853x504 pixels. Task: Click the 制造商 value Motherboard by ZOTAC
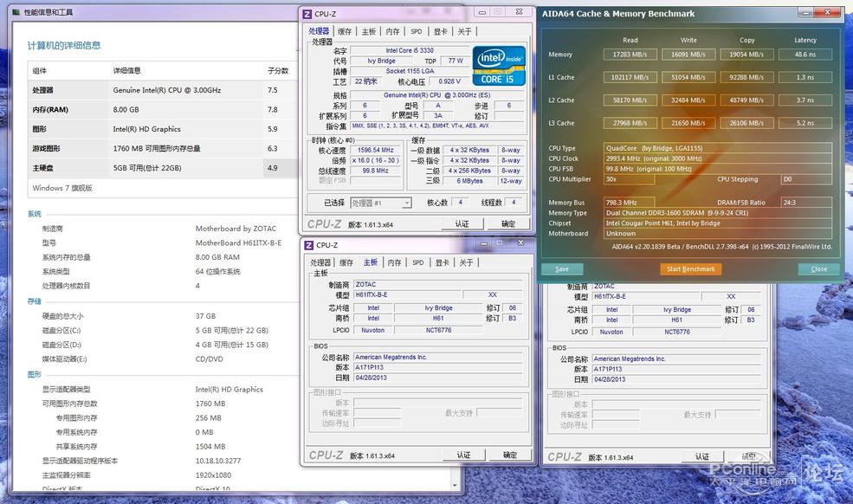pos(236,229)
